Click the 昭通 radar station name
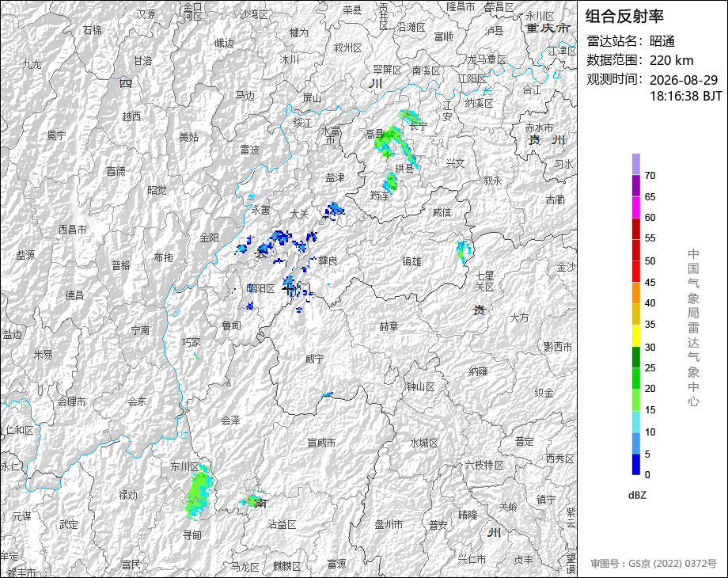 coord(662,41)
